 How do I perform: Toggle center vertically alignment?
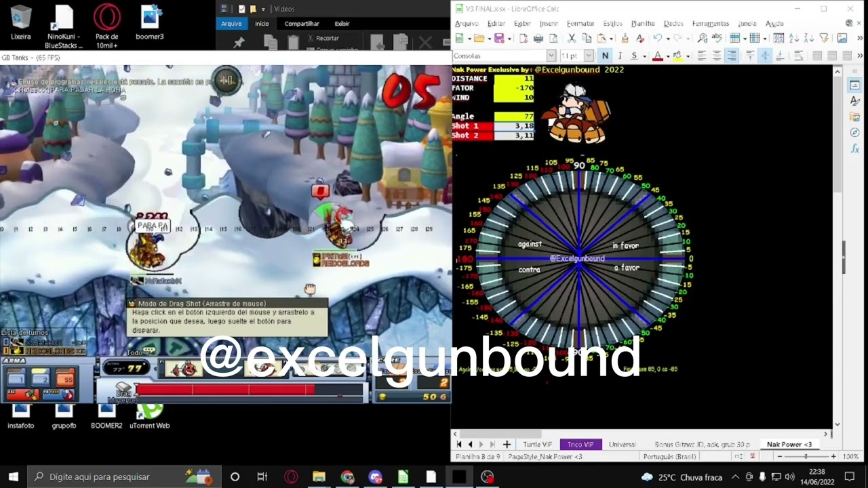point(765,56)
